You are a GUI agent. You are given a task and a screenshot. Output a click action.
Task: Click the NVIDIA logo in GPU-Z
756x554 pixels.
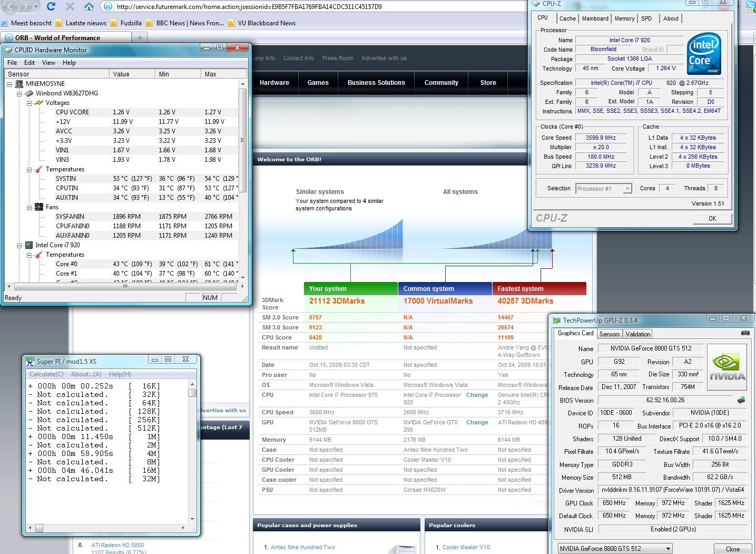pos(726,367)
